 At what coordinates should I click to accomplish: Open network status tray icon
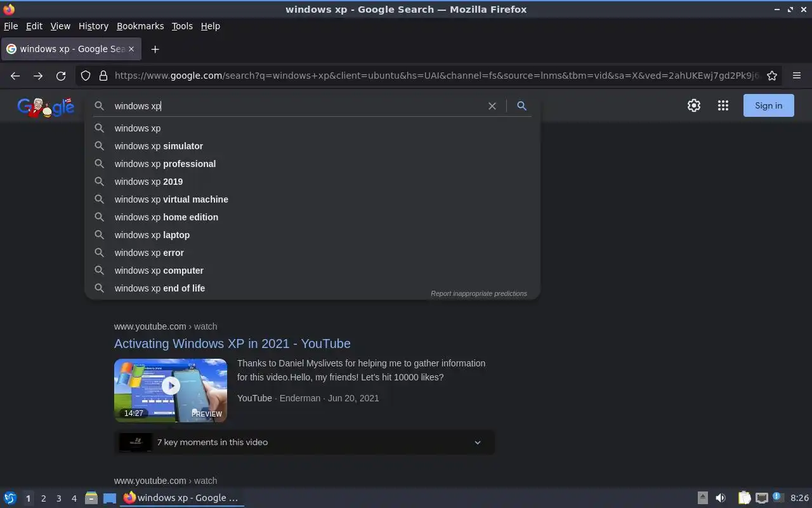click(762, 498)
